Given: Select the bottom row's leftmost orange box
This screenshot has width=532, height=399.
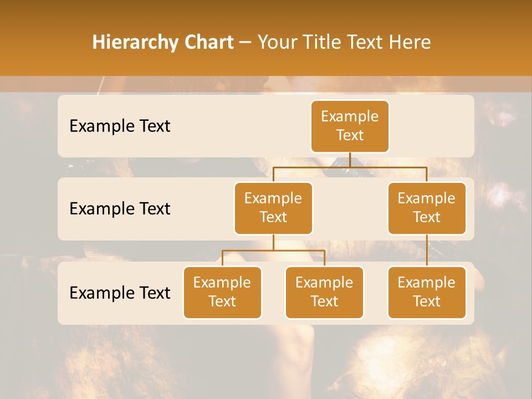Looking at the screenshot, I should tap(222, 293).
